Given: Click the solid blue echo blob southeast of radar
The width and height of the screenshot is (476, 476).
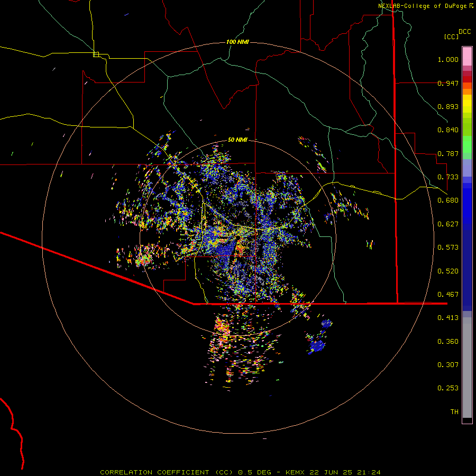Looking at the screenshot, I should tap(317, 346).
